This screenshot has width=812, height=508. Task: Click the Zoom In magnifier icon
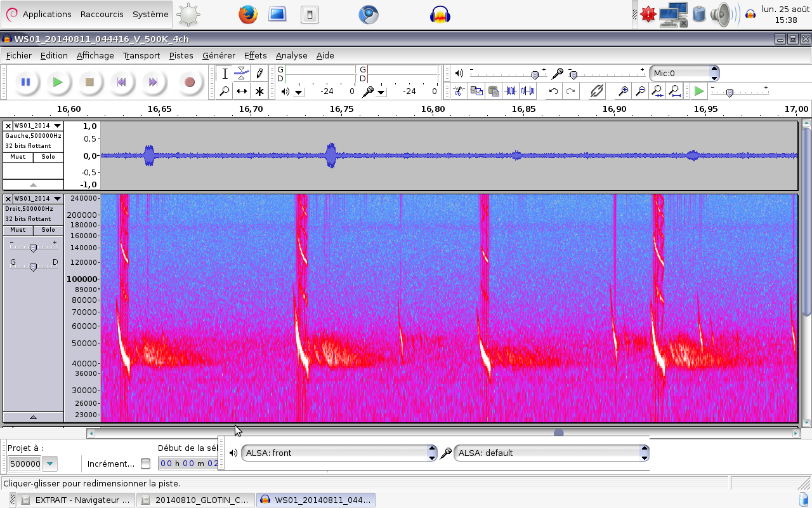(x=624, y=91)
